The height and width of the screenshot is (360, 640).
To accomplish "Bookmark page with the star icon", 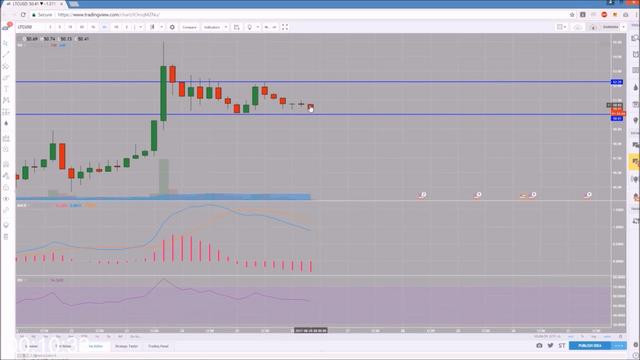I will click(x=572, y=15).
